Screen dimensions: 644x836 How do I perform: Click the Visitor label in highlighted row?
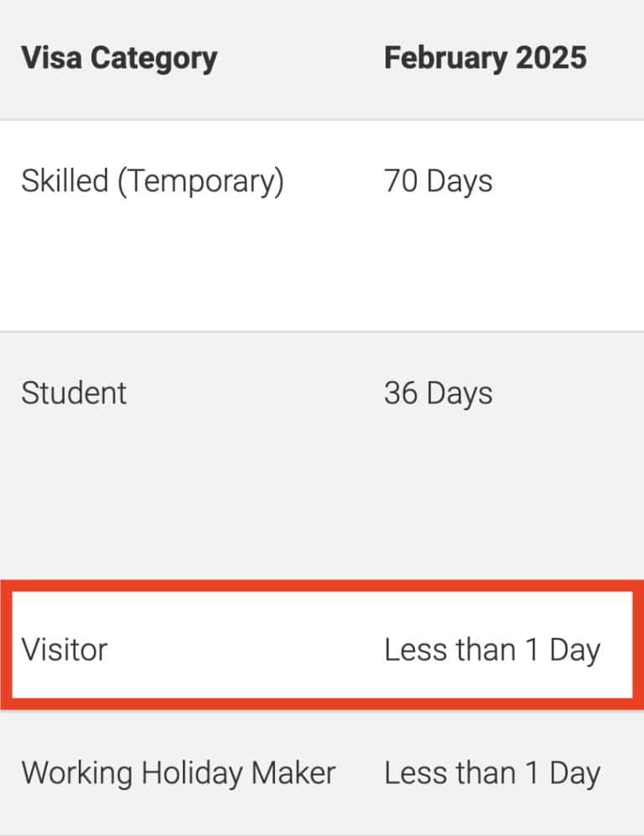point(65,649)
